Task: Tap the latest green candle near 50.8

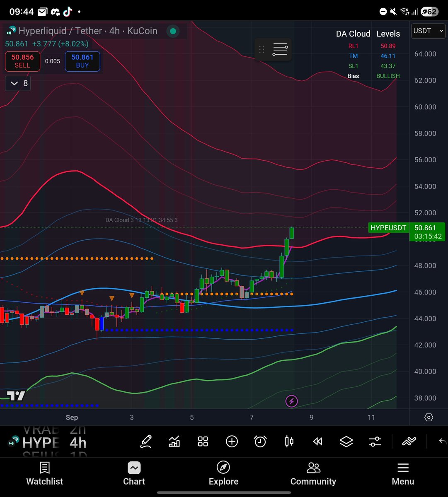Action: 292,233
